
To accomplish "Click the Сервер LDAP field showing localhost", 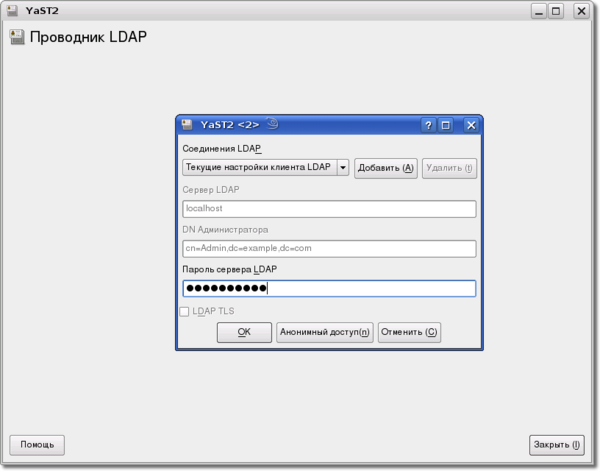I will [x=329, y=209].
